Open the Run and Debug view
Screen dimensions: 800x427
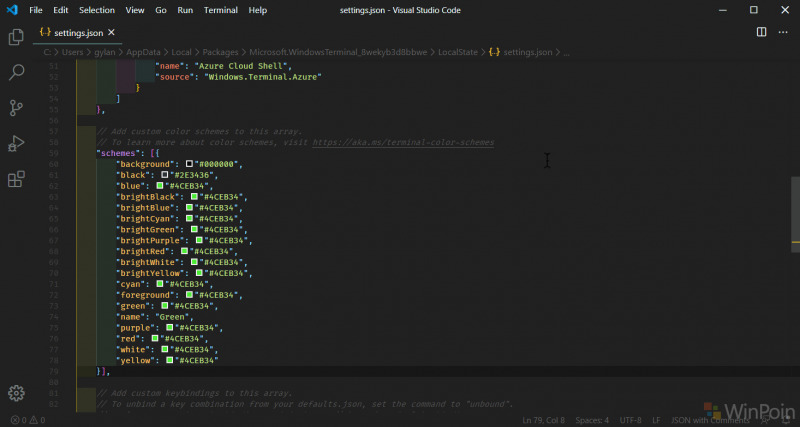click(16, 143)
